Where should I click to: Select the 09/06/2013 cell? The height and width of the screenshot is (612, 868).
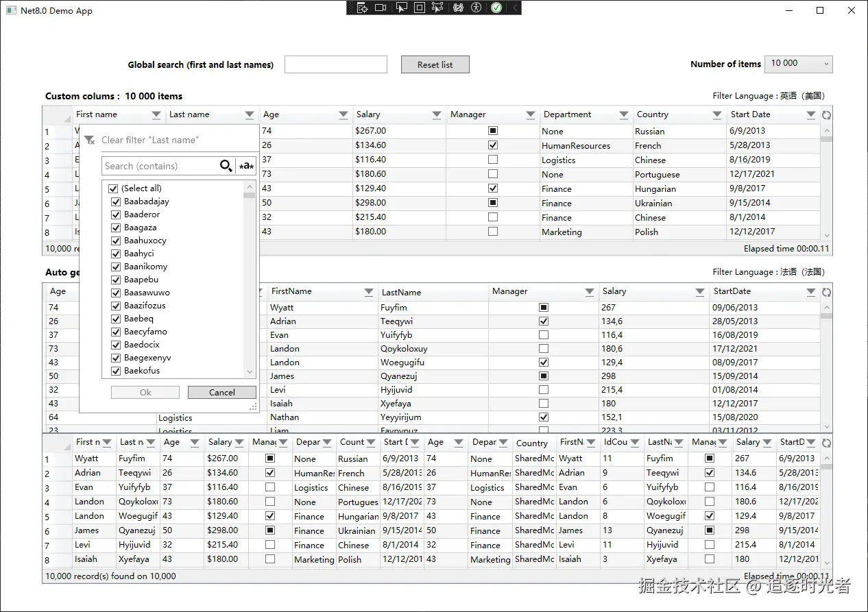coord(764,308)
